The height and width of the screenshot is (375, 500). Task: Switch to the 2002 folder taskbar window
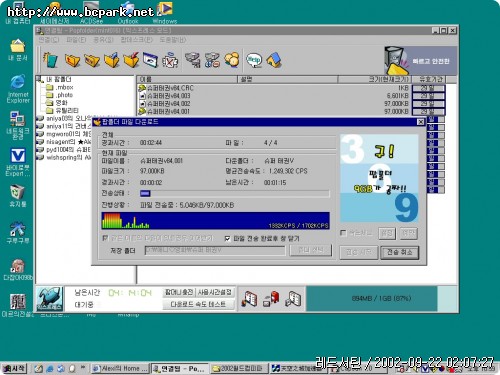point(238,369)
